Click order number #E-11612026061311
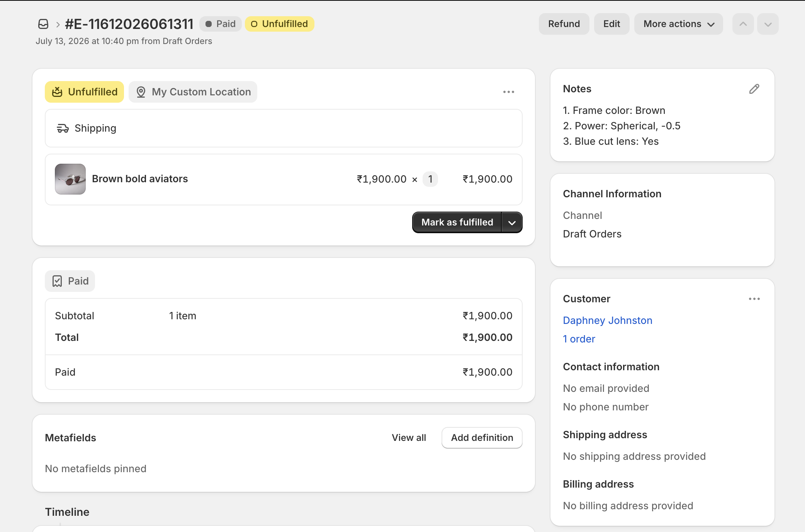Screen dimensions: 805x532 click(x=129, y=24)
